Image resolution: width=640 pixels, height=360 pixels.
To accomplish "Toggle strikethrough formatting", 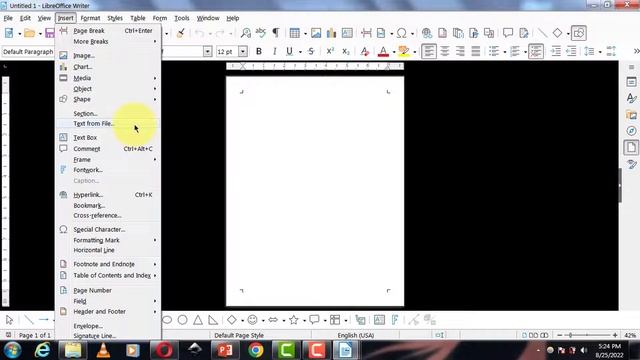I will (x=311, y=51).
